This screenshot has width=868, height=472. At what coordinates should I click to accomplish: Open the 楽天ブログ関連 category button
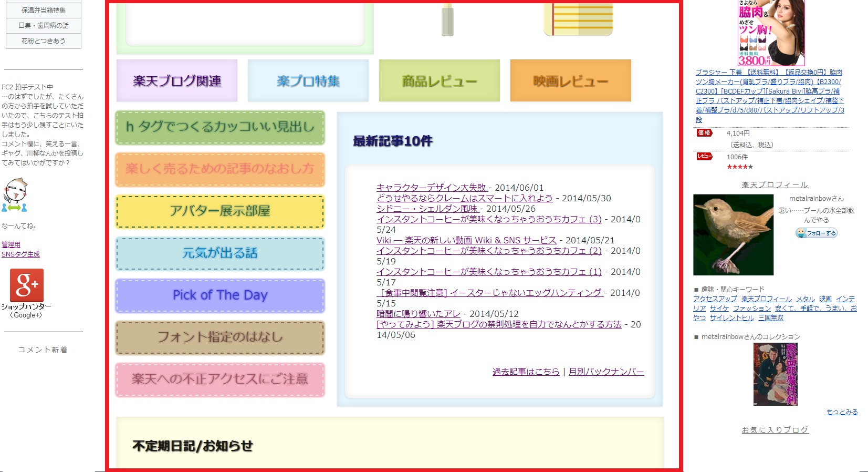click(177, 81)
